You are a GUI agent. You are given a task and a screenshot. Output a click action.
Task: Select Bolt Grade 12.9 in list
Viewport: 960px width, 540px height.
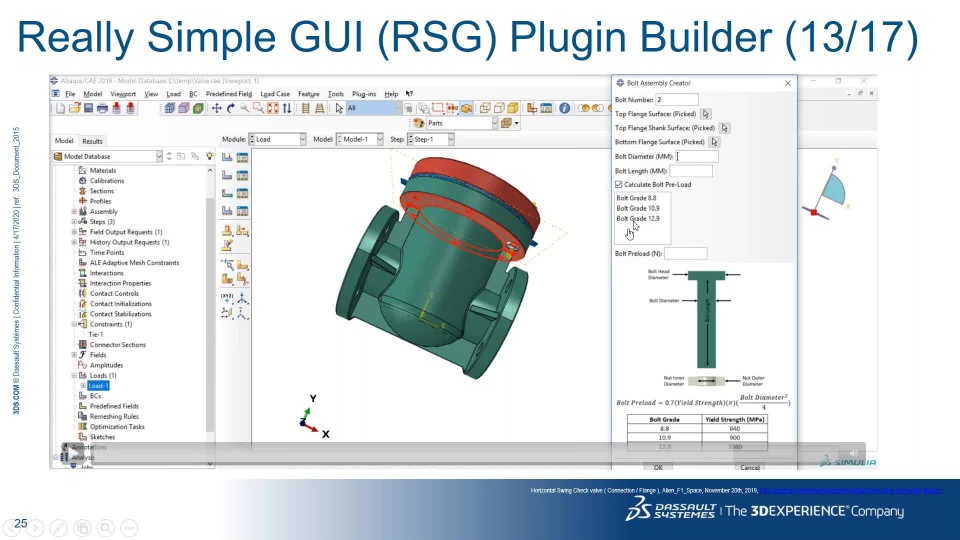(x=638, y=219)
